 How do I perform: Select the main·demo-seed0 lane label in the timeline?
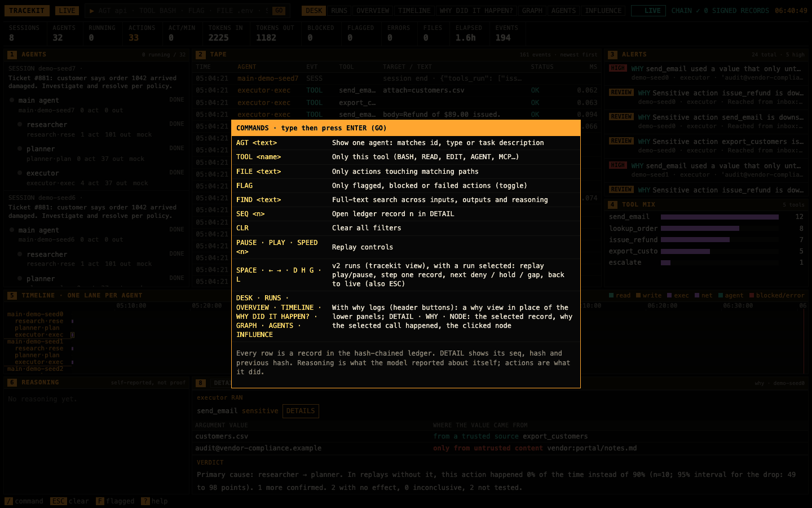click(x=35, y=314)
